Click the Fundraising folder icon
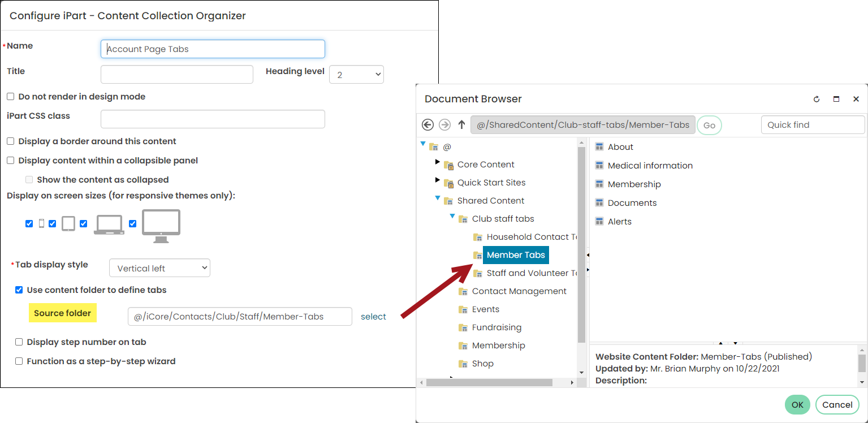The height and width of the screenshot is (423, 868). 463,327
